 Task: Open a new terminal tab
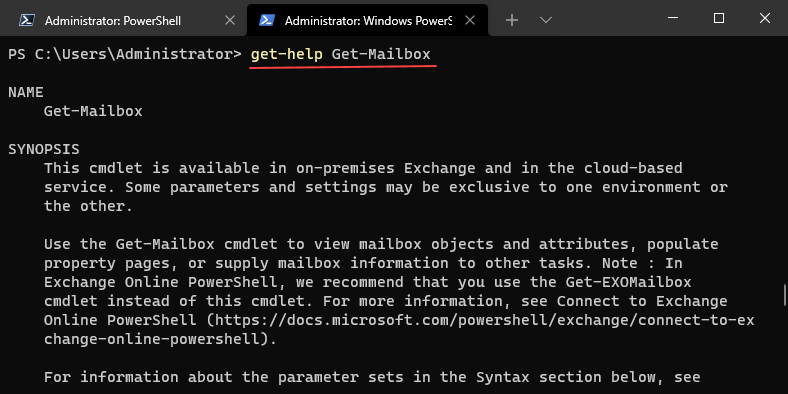(512, 20)
